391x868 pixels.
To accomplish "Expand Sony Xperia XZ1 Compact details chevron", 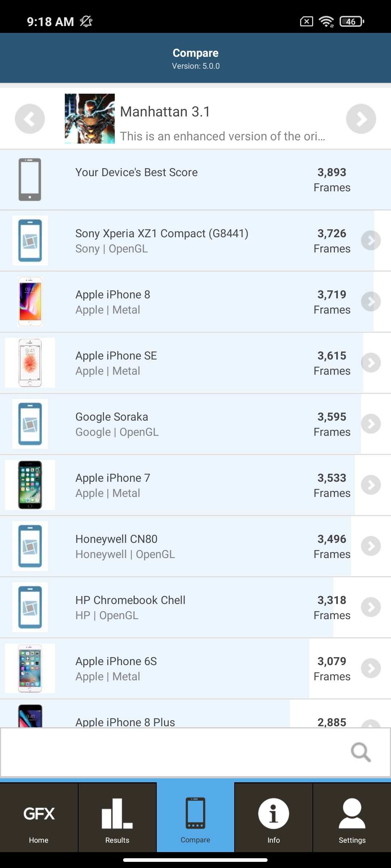I will 371,241.
